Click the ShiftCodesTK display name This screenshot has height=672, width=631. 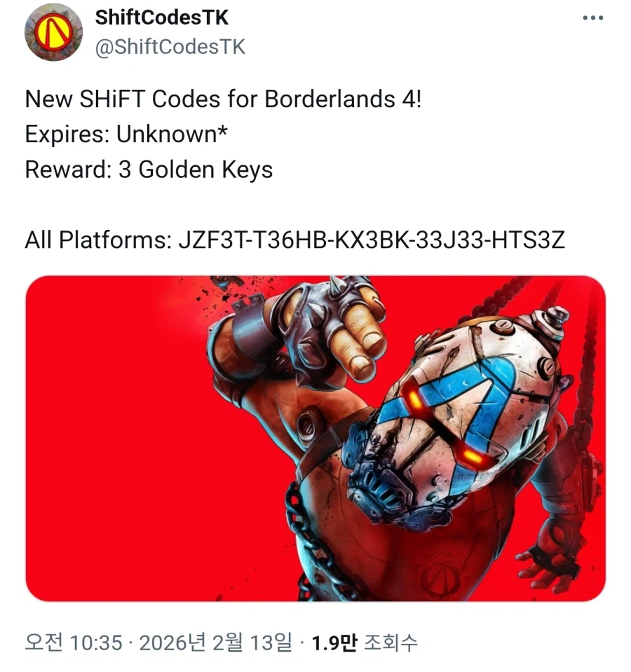point(162,18)
